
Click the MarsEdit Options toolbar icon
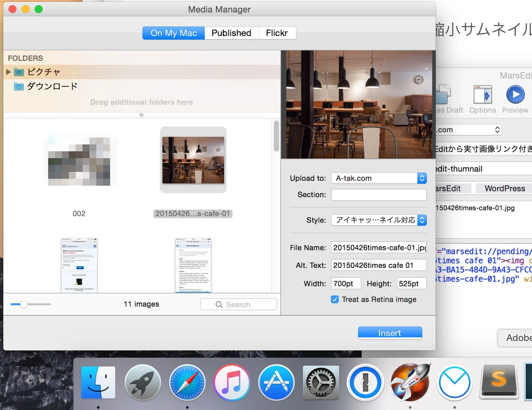pyautogui.click(x=483, y=94)
